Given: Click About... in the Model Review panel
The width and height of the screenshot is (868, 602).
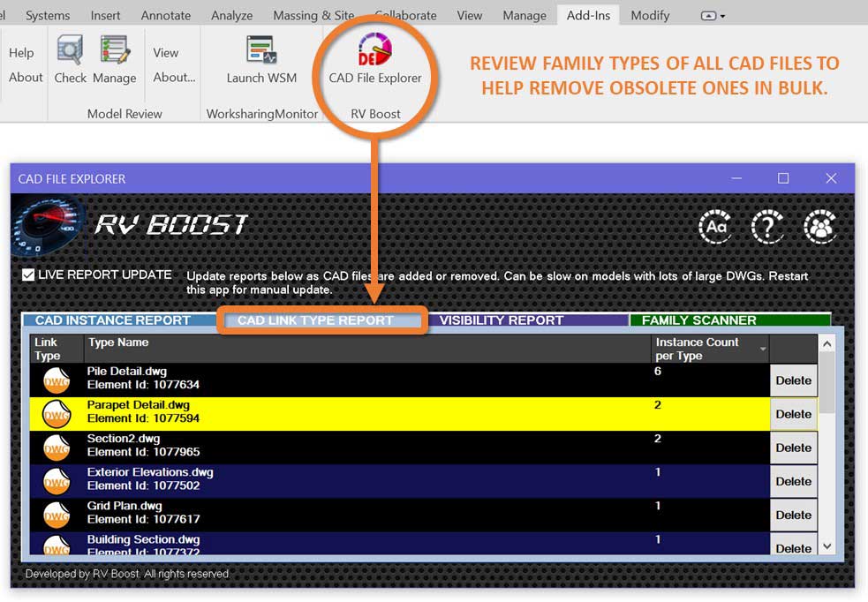Looking at the screenshot, I should tap(174, 78).
